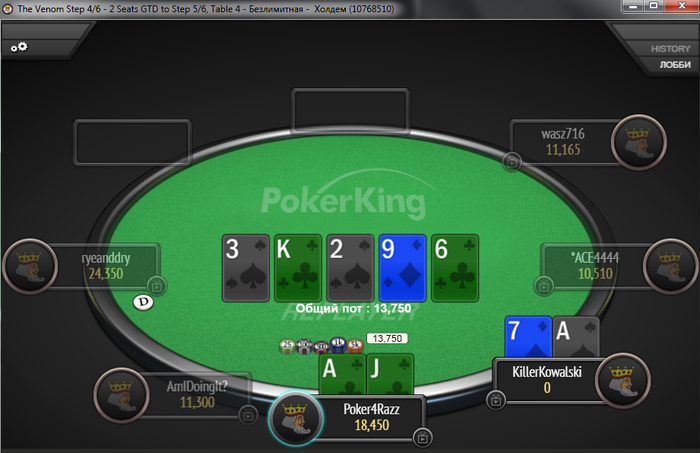
Task: Select Poker4Razz's highlighted avatar
Action: 295,418
